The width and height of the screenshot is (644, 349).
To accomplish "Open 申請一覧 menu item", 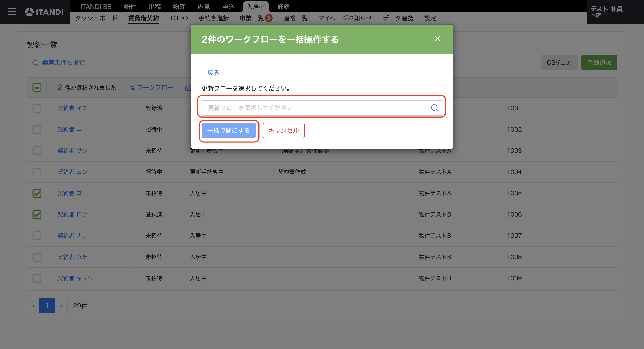I will [252, 18].
